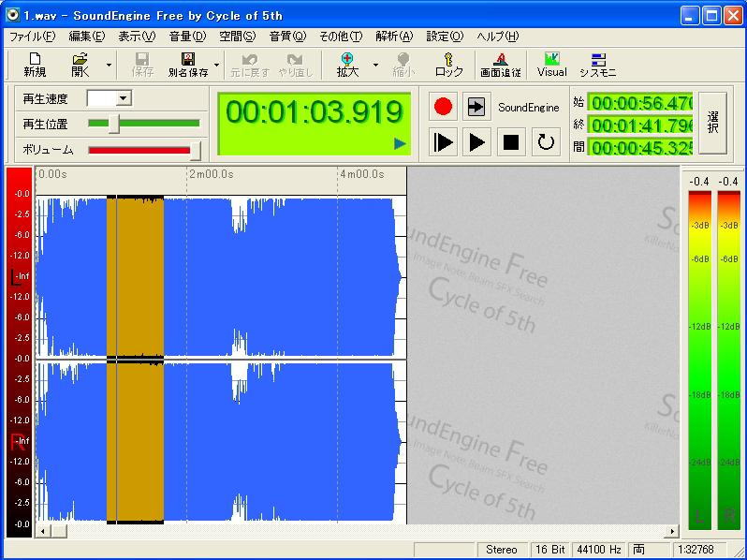Click the SoundEngine label beside record buttons

pyautogui.click(x=528, y=108)
